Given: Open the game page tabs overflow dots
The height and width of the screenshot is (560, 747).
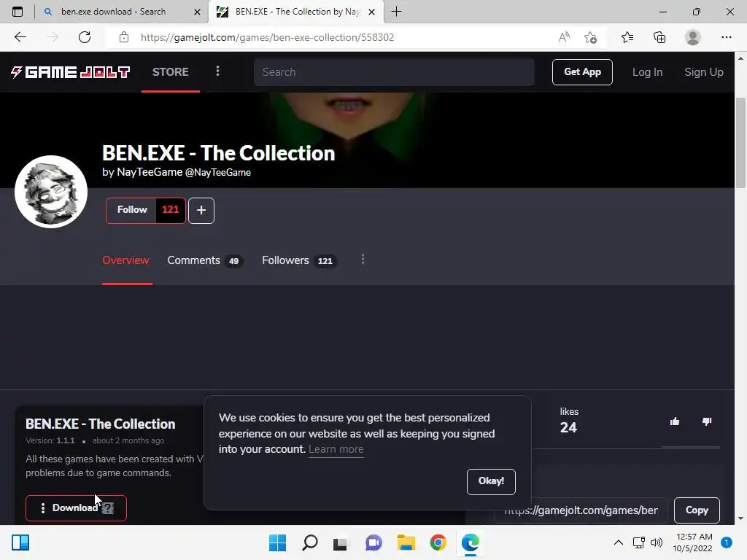Looking at the screenshot, I should pos(363,259).
